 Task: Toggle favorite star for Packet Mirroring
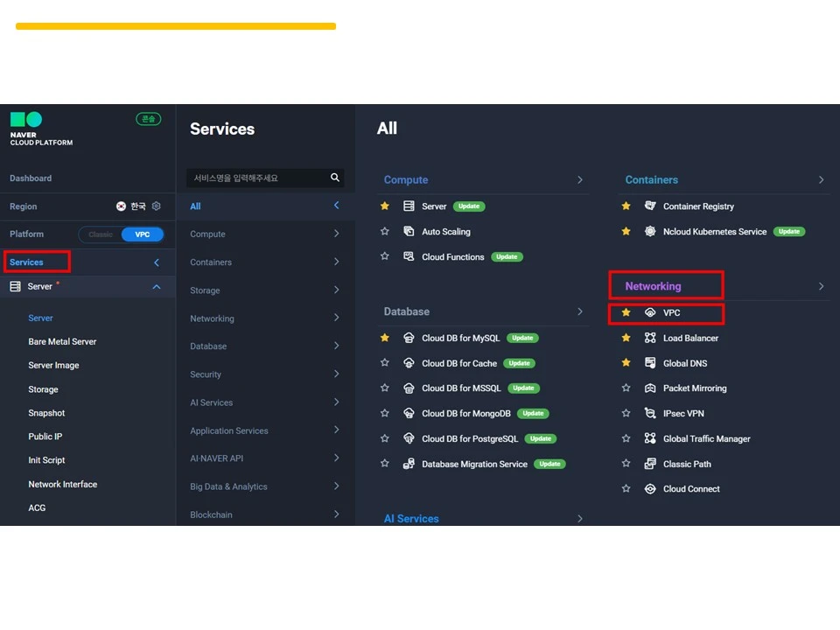point(626,388)
